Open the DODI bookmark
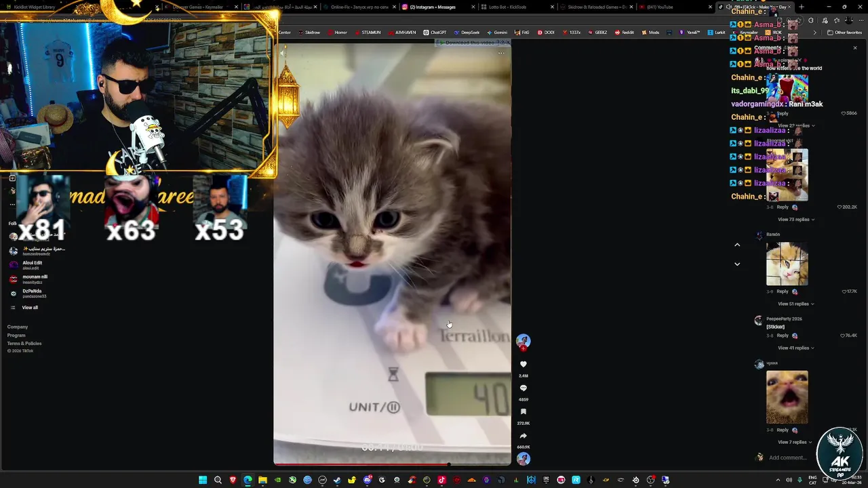 tap(546, 33)
